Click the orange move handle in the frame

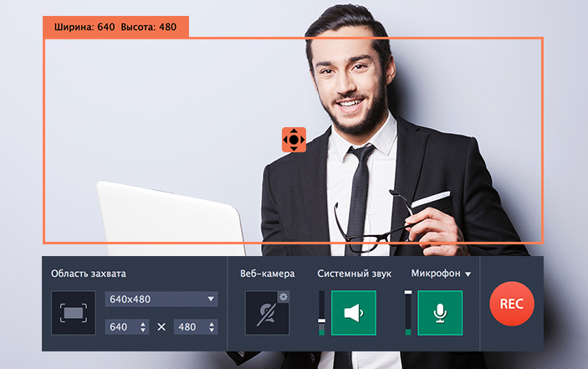pyautogui.click(x=294, y=140)
